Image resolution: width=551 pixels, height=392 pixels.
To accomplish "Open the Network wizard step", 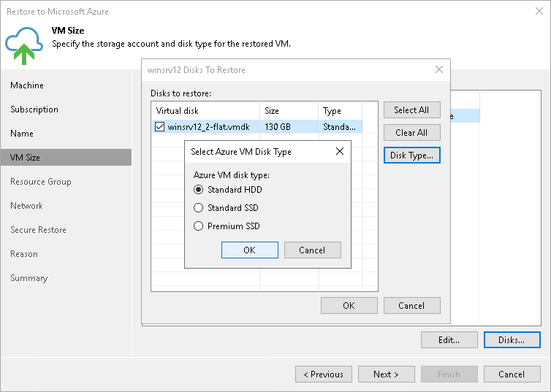I will 26,206.
